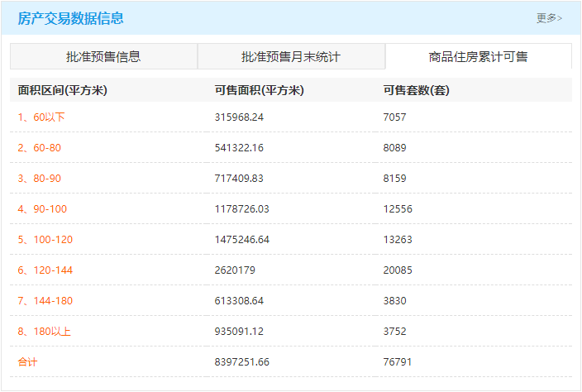Click area value 1475246.64
Viewport: 582px width, 392px height.
coord(241,240)
